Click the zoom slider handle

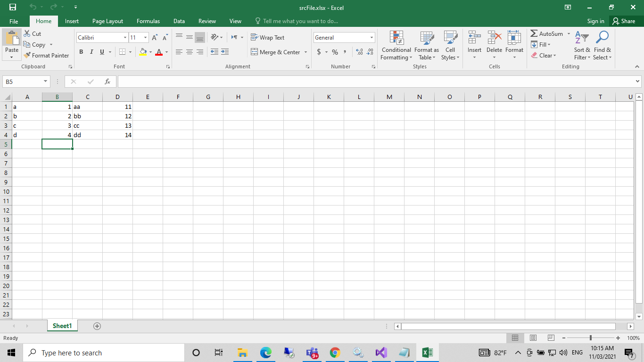591,338
